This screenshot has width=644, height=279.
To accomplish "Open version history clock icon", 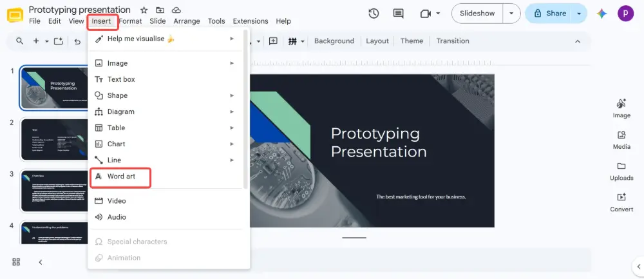I will tap(374, 14).
